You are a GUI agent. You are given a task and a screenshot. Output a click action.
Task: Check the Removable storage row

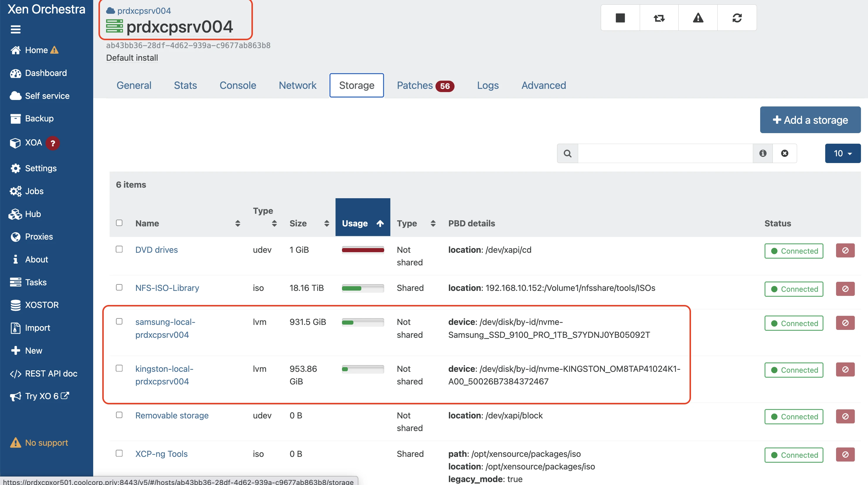[x=119, y=415]
